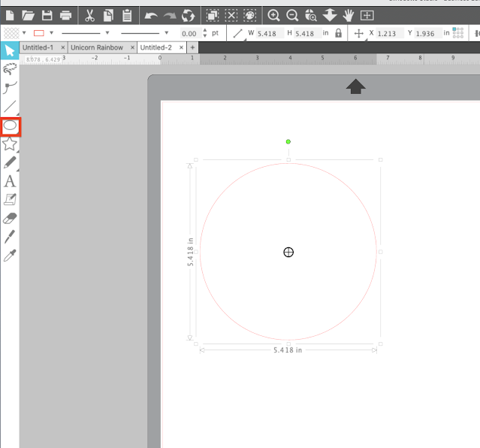The width and height of the screenshot is (480, 448).
Task: Click the height H field 5.418
Action: pos(306,33)
